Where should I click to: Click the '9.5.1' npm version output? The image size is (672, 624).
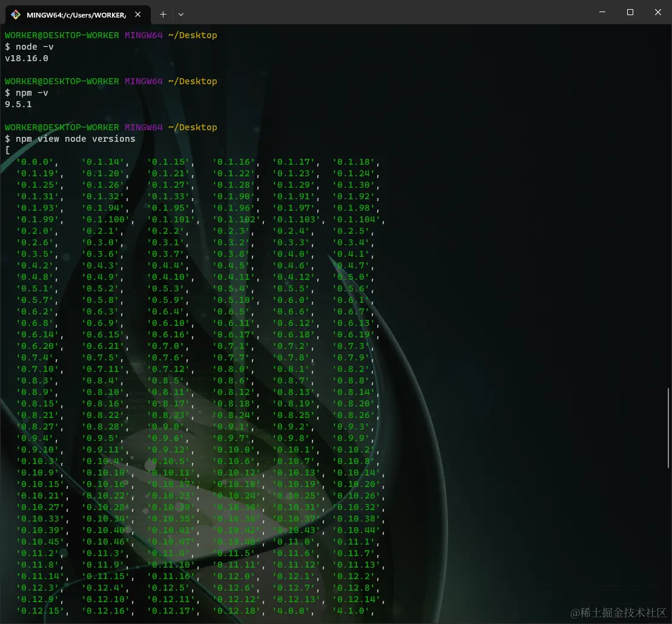click(18, 104)
